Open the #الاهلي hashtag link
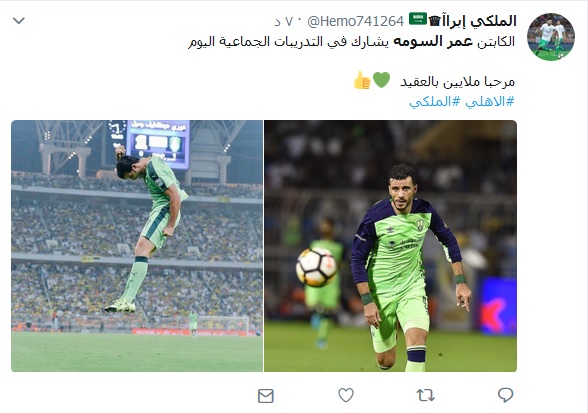 tap(490, 101)
